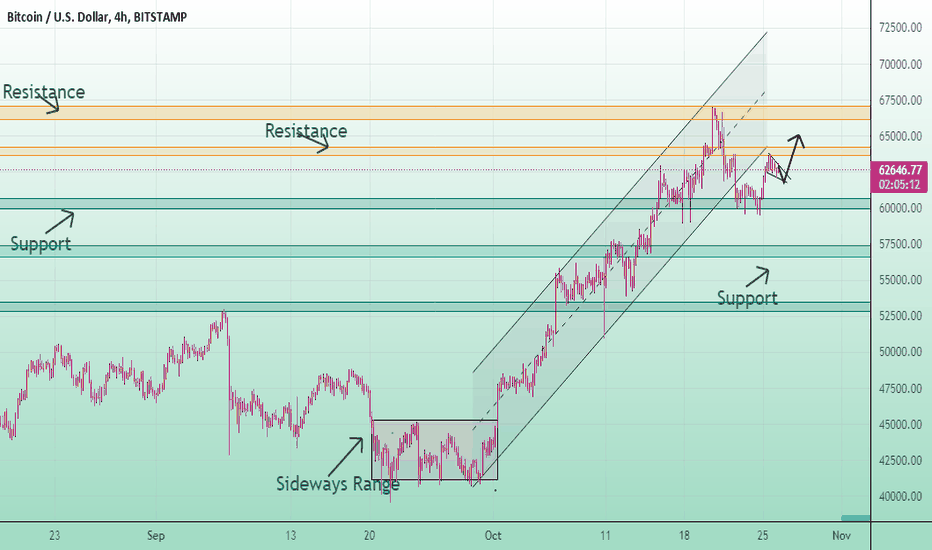The width and height of the screenshot is (932, 550).
Task: Select the upper orange resistance zone near 67500
Action: pos(435,113)
